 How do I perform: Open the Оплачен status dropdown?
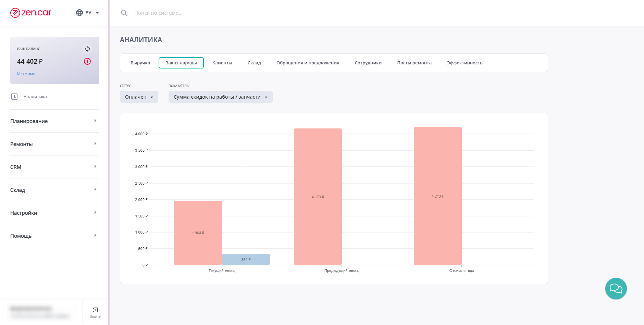(x=139, y=97)
